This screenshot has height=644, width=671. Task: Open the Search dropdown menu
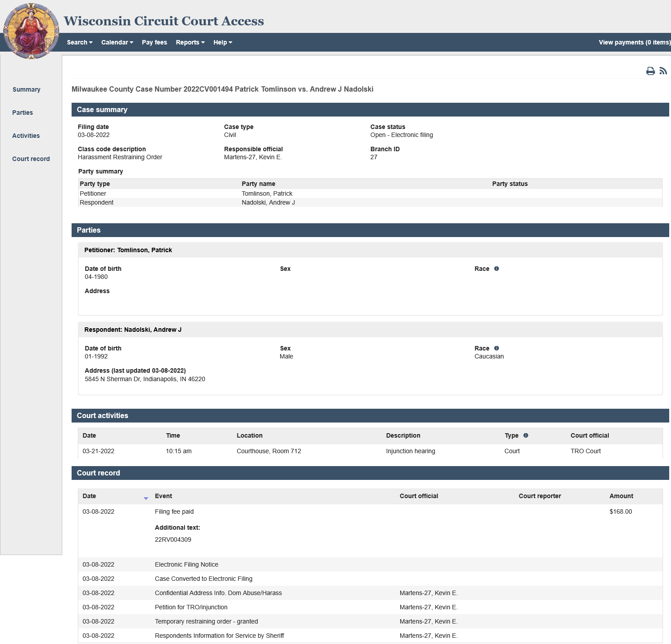80,42
